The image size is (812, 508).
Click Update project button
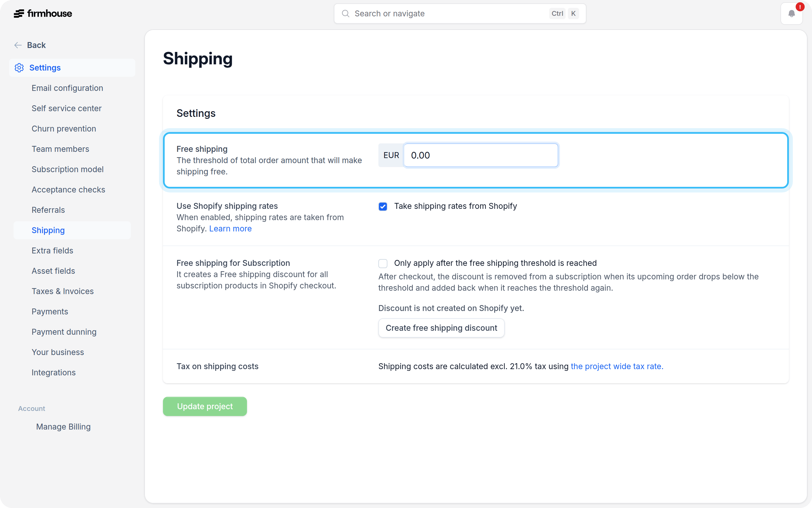point(205,406)
